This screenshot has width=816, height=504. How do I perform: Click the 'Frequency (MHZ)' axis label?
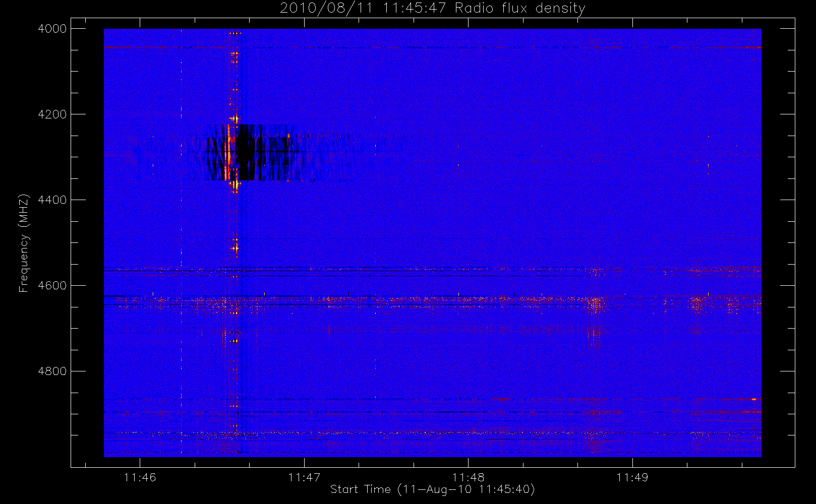pos(23,243)
